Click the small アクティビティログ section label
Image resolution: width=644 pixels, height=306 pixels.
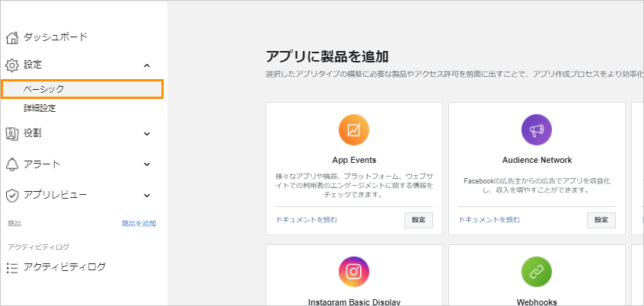click(x=38, y=247)
